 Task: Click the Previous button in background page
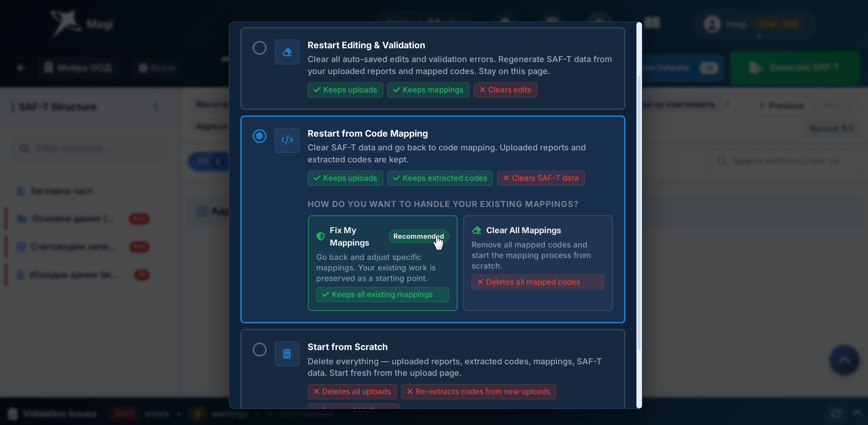[783, 105]
